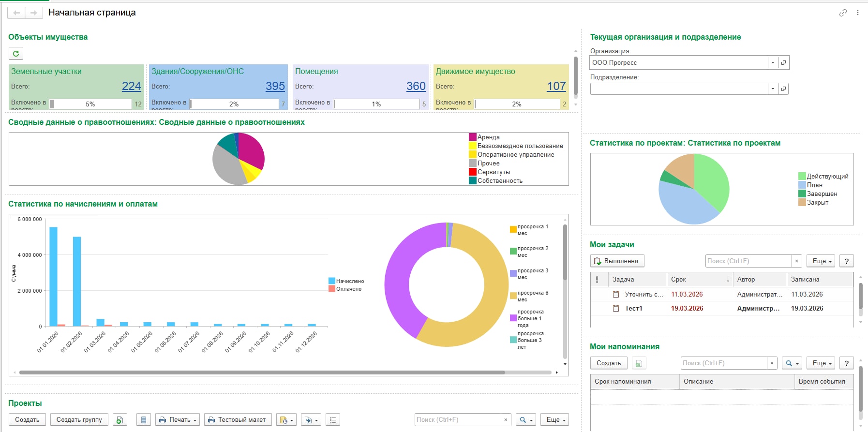Click the Выполнено button
This screenshot has height=432, width=868.
[x=617, y=261]
